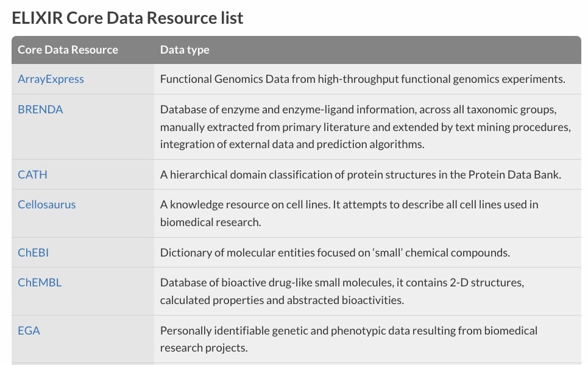Open the ArrayExpress resource link

click(x=51, y=79)
